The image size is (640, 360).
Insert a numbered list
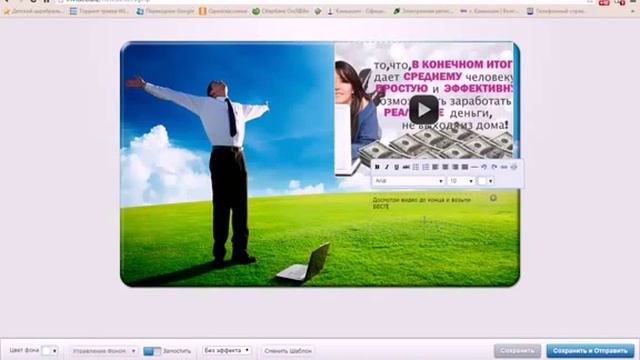click(x=426, y=167)
